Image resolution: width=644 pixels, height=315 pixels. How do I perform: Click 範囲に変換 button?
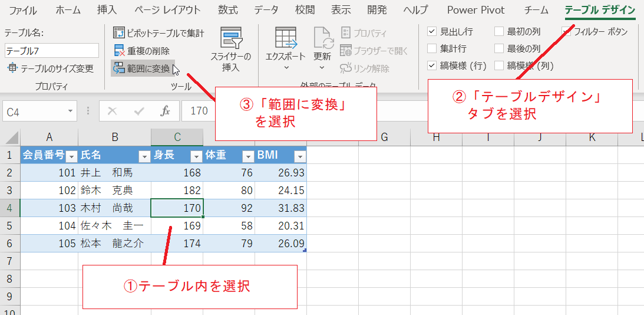tap(142, 68)
